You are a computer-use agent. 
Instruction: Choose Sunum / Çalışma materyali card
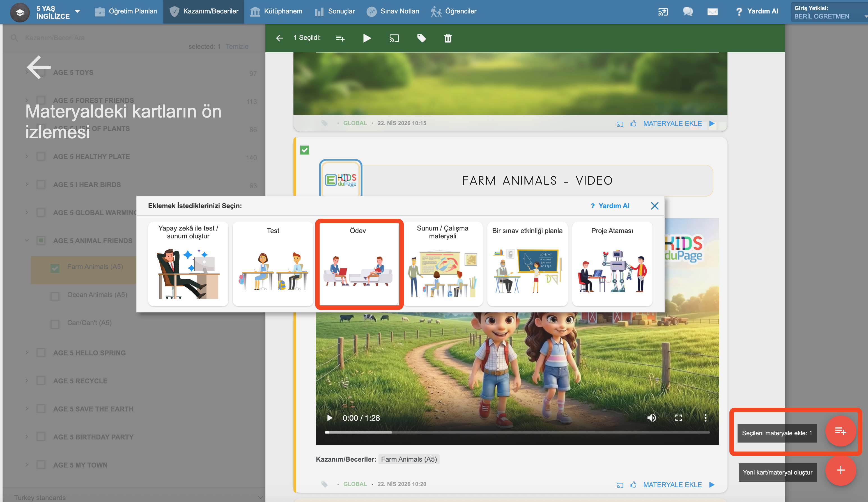point(443,263)
